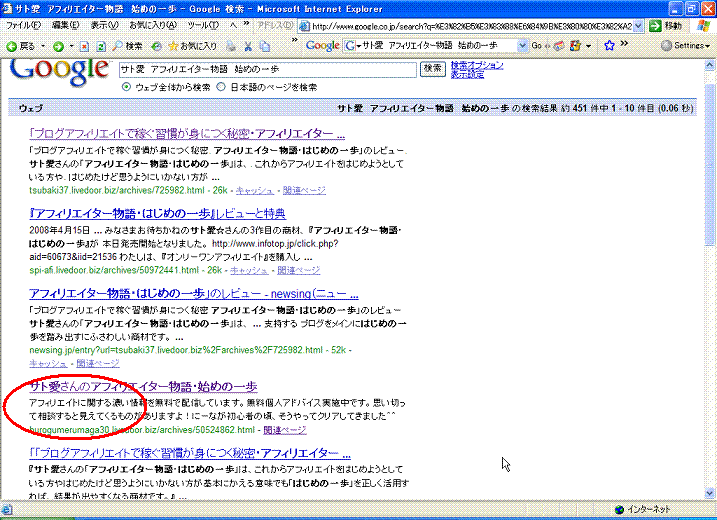Open the Back button history dropdown
Viewport: 717px width, 520px height.
tap(43, 46)
